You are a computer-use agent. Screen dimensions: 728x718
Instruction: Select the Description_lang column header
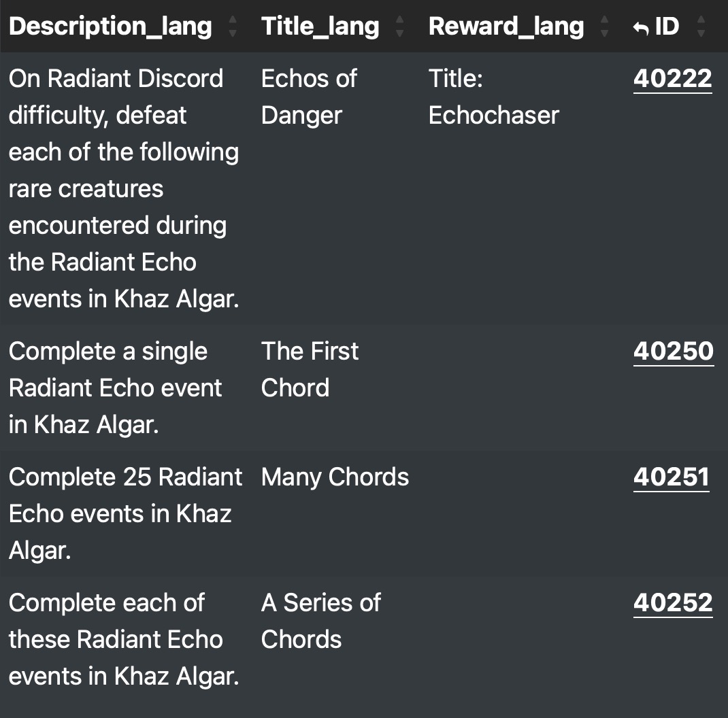110,27
